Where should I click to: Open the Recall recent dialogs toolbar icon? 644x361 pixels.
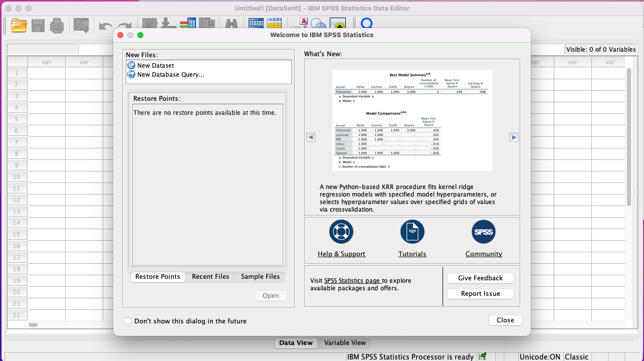click(x=81, y=25)
